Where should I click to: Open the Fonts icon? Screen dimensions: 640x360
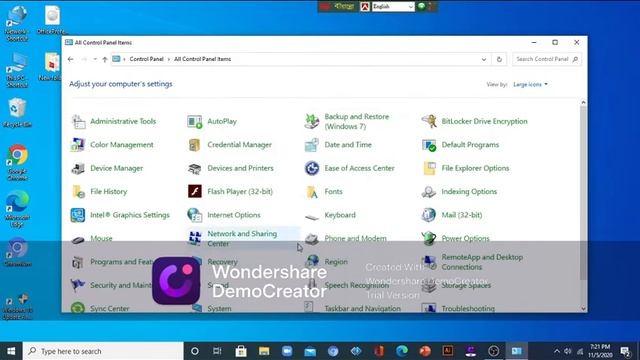tap(312, 191)
